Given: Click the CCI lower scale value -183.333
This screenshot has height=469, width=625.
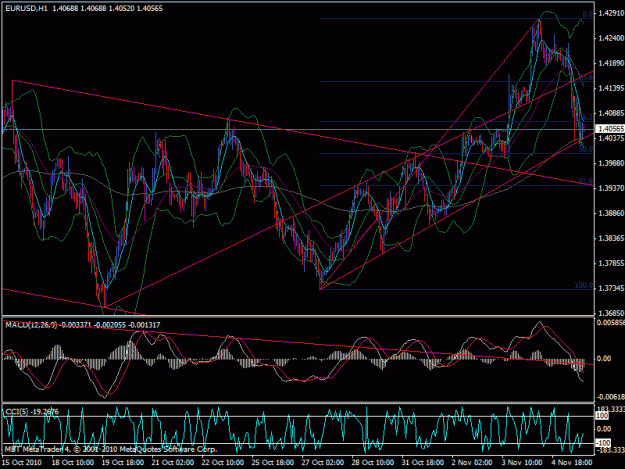Looking at the screenshot, I should point(610,449).
